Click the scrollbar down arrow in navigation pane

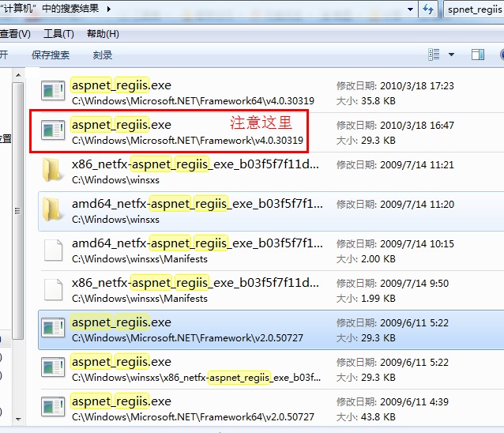coord(18,420)
